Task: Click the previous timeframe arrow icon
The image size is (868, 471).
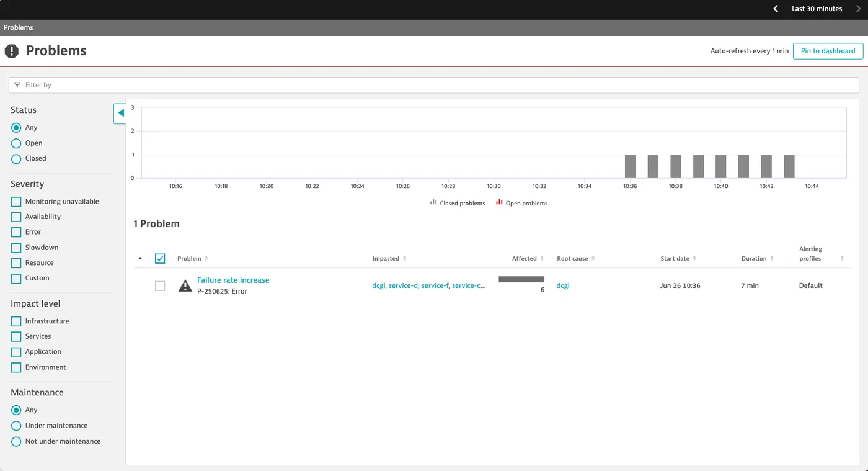Action: 776,9
